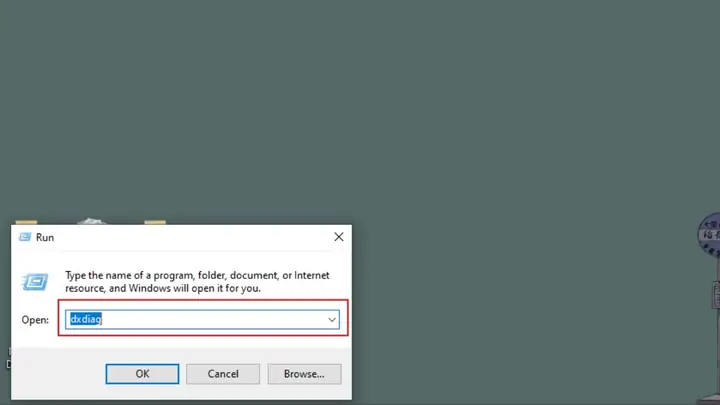Image resolution: width=720 pixels, height=405 pixels.
Task: Select leftmost desktop folder icon behind dialog
Action: click(x=26, y=221)
